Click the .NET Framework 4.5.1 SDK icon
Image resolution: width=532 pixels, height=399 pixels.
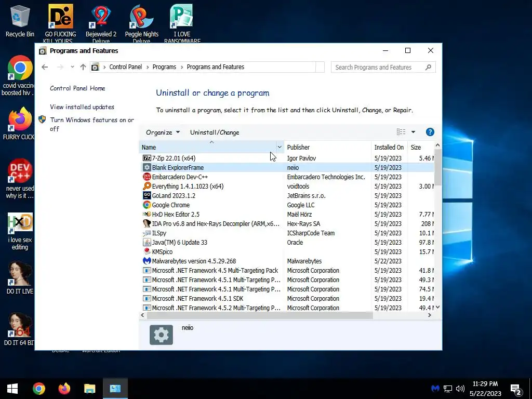tap(147, 299)
